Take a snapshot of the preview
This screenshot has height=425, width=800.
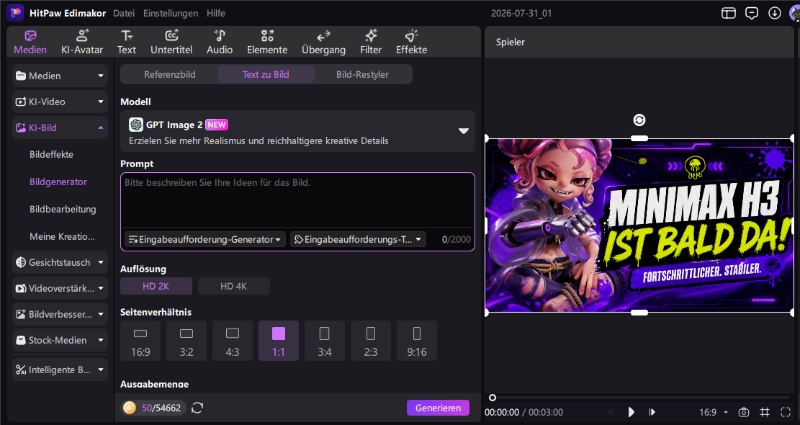pos(744,412)
